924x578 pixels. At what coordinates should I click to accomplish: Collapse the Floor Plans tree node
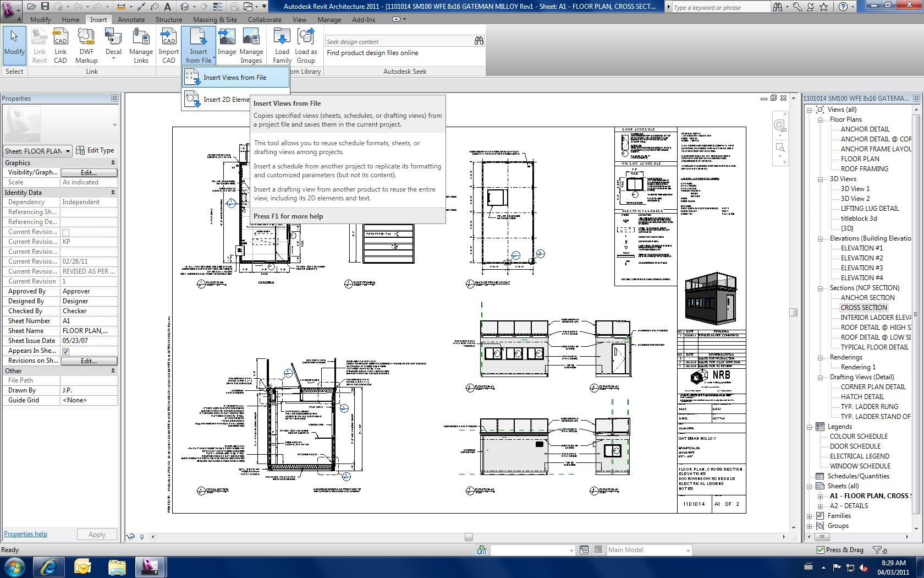(x=820, y=120)
